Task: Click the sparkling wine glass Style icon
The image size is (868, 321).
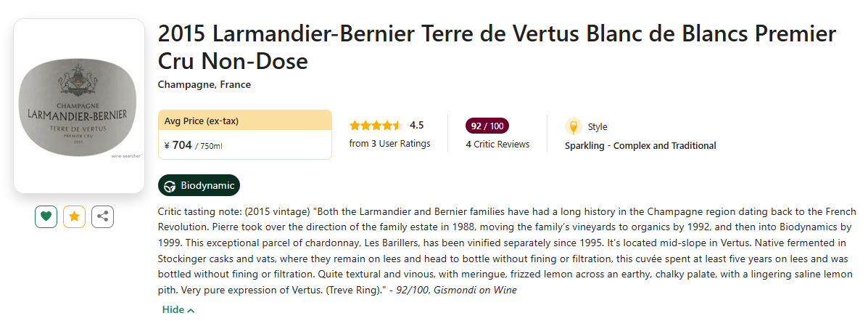Action: [x=574, y=126]
